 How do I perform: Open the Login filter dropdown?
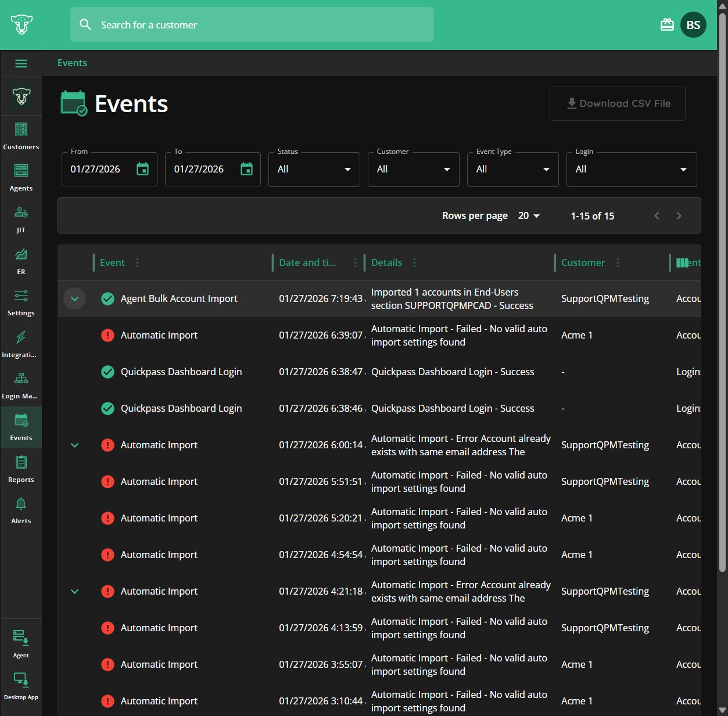[632, 169]
